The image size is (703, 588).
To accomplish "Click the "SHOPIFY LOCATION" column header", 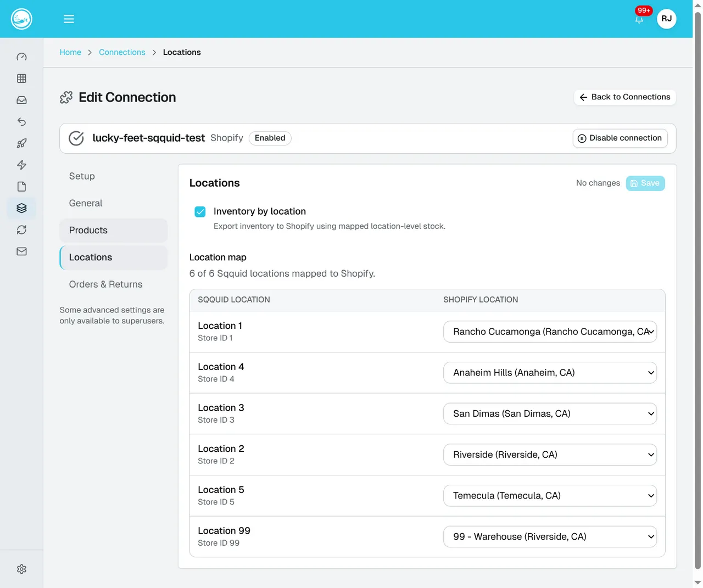I will click(x=481, y=300).
